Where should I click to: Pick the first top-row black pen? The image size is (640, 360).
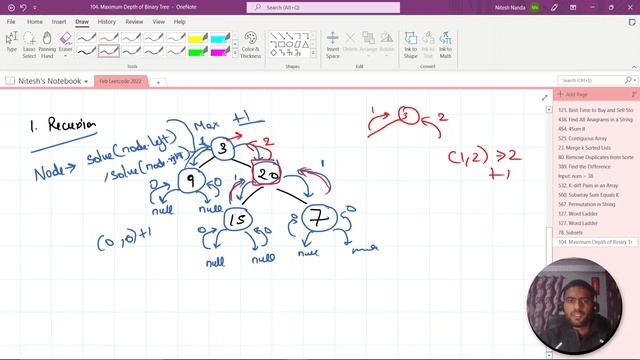87,38
